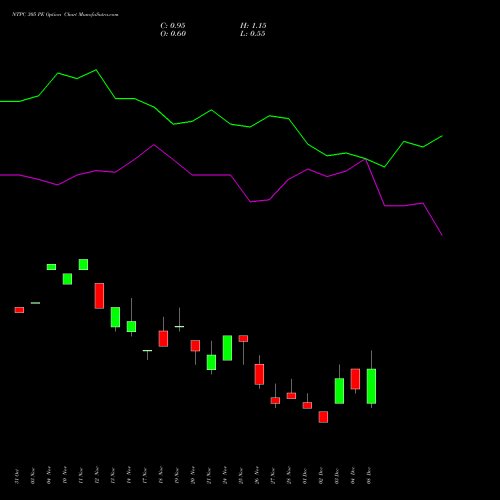Click the high value H: 1.15
Screen dimensions: 500x500
[253, 26]
